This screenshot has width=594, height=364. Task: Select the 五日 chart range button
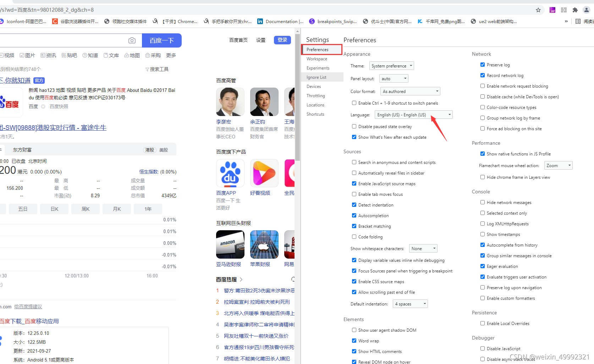click(x=23, y=209)
